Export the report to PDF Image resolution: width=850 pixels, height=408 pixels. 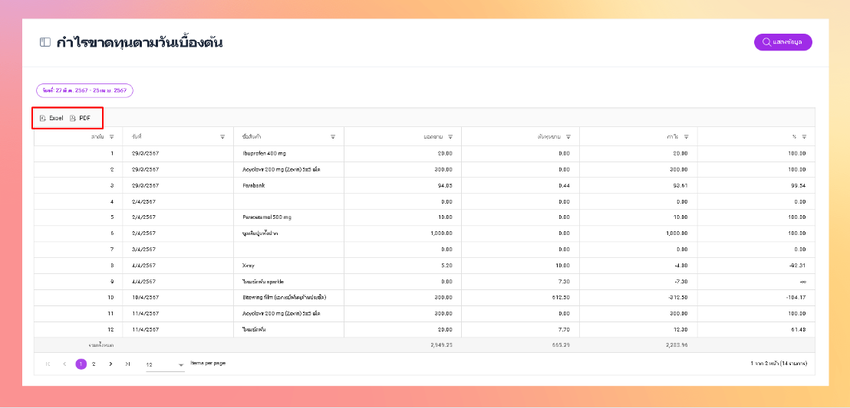point(80,118)
